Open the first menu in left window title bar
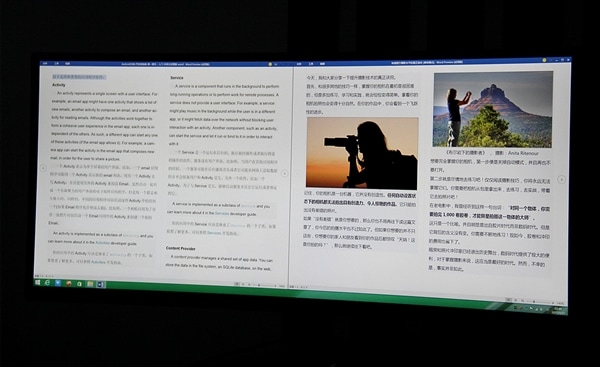The width and height of the screenshot is (600, 367). tap(45, 63)
